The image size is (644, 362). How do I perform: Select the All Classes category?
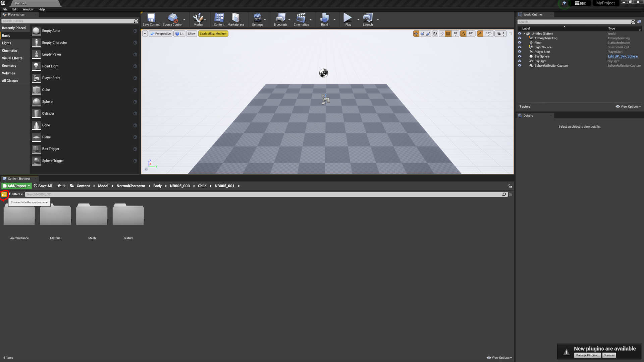(15, 81)
